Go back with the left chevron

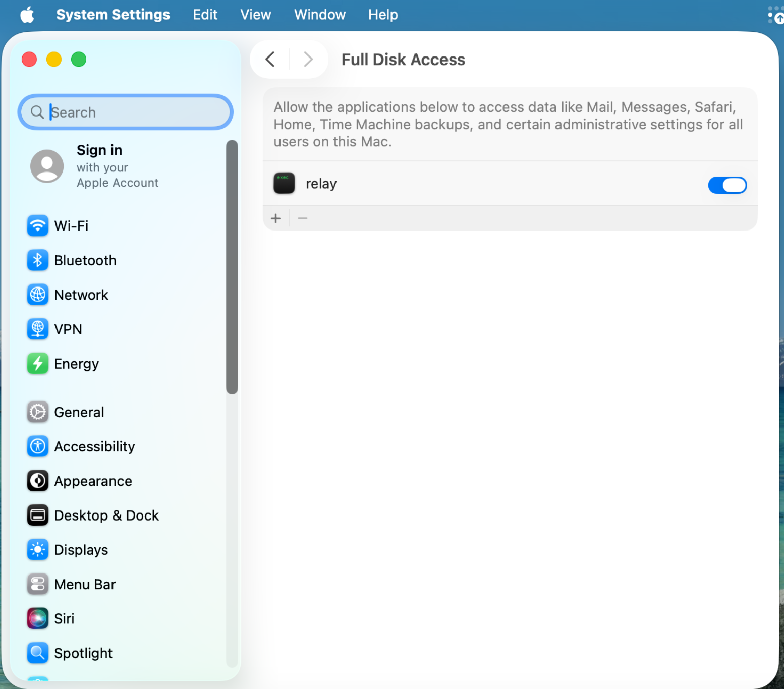point(270,59)
